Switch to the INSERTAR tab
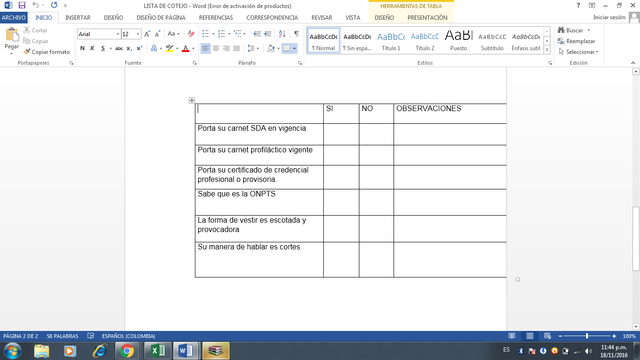Image resolution: width=640 pixels, height=360 pixels. pos(78,18)
